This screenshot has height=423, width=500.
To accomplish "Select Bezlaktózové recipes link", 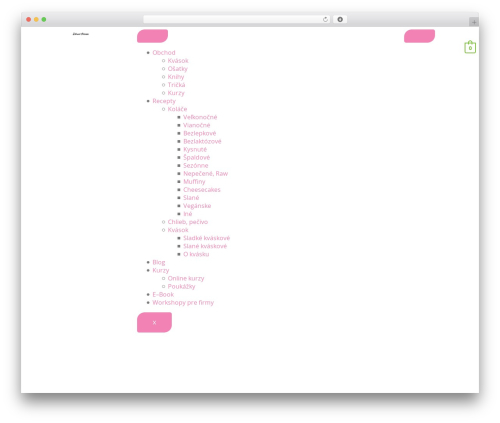I will pos(202,141).
